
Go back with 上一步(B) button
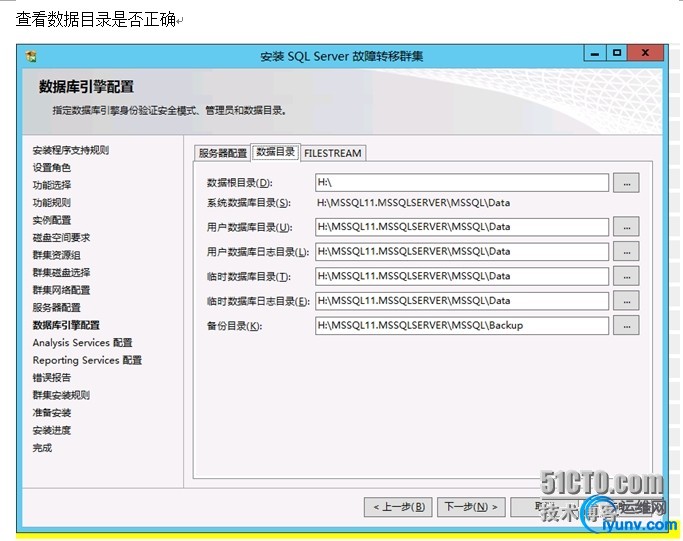pos(398,507)
